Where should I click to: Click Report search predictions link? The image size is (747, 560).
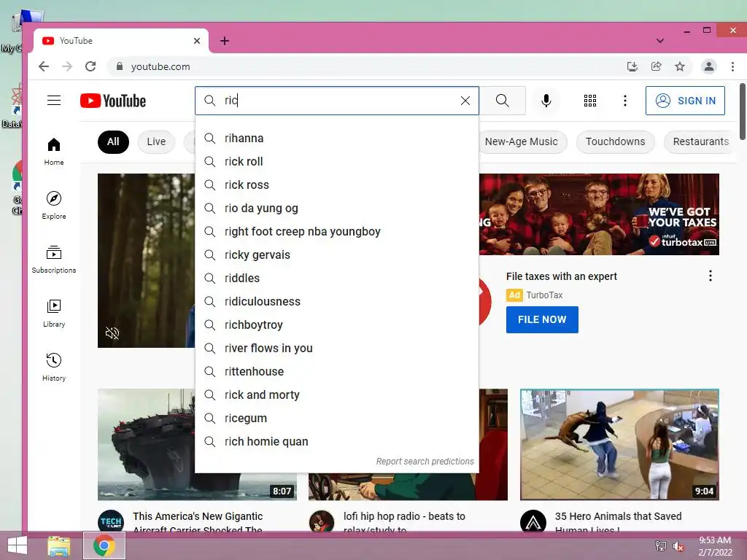coord(425,462)
